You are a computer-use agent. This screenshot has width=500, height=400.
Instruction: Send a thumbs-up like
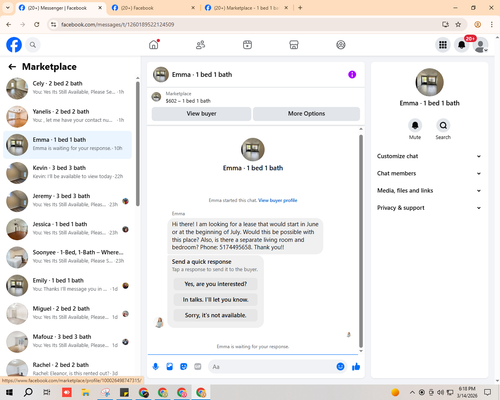point(356,367)
